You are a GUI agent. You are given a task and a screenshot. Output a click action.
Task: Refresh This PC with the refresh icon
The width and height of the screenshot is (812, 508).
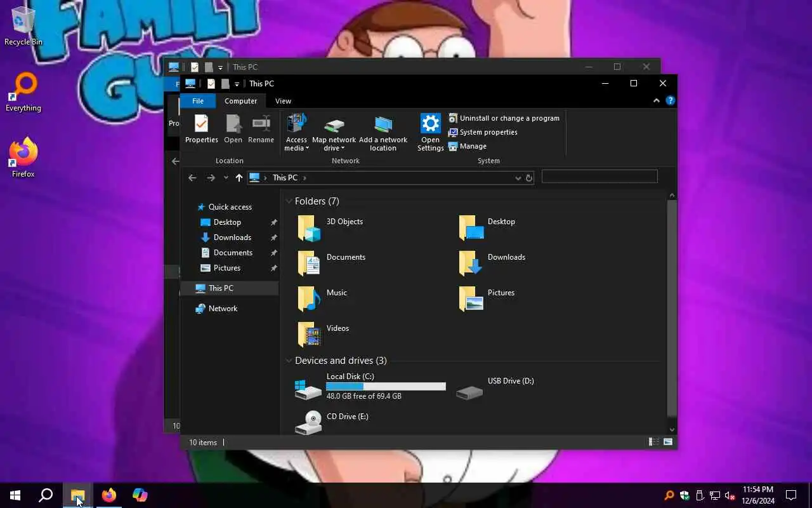coord(528,178)
